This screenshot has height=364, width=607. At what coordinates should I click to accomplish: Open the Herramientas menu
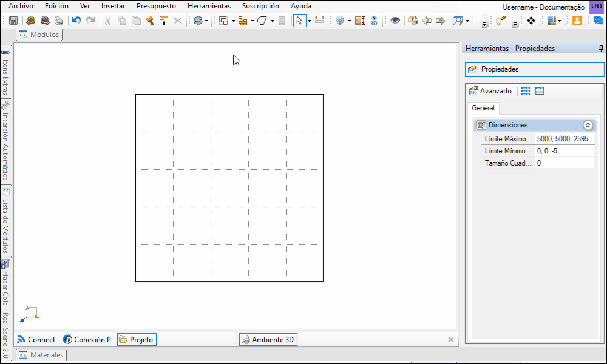209,6
